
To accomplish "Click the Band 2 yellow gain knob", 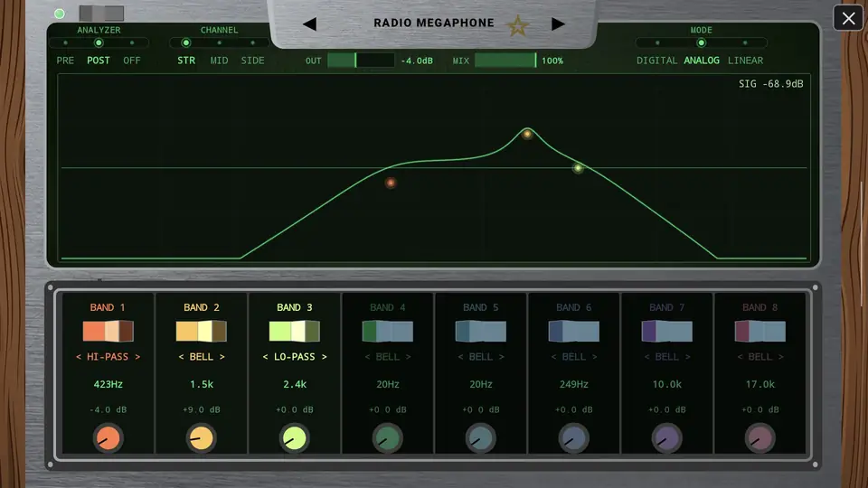I will pos(201,437).
